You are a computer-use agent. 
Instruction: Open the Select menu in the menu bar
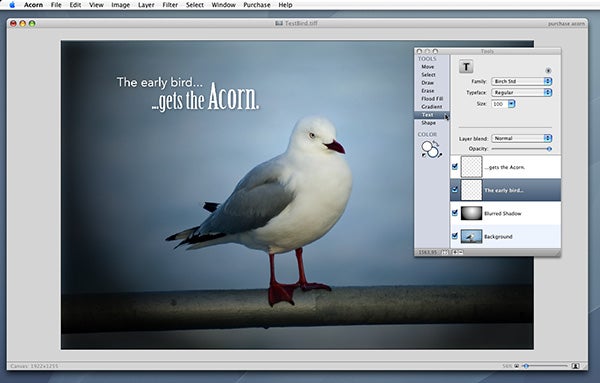point(194,5)
